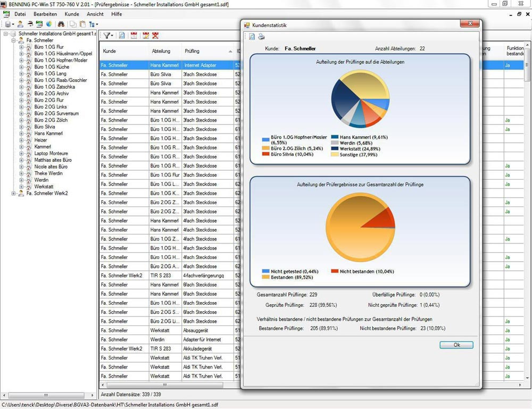Viewport: 532px width, 409px height.
Task: Click the copy icon in main toolbar
Action: click(72, 24)
